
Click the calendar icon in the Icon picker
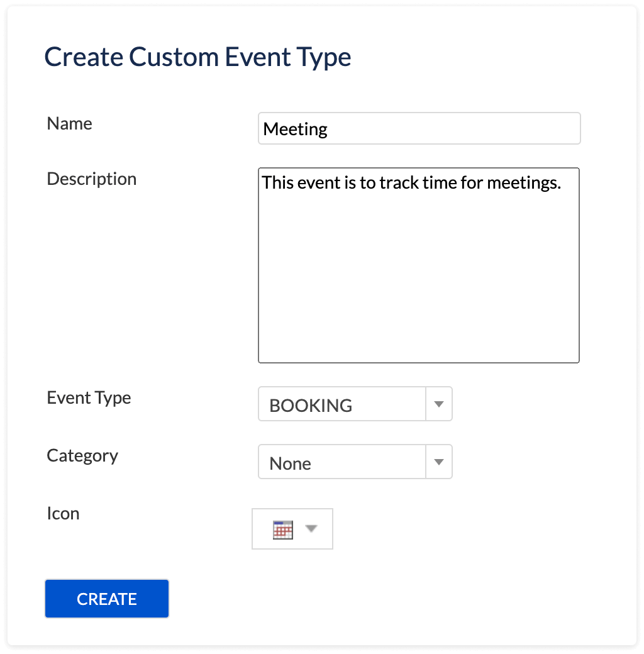pos(283,529)
